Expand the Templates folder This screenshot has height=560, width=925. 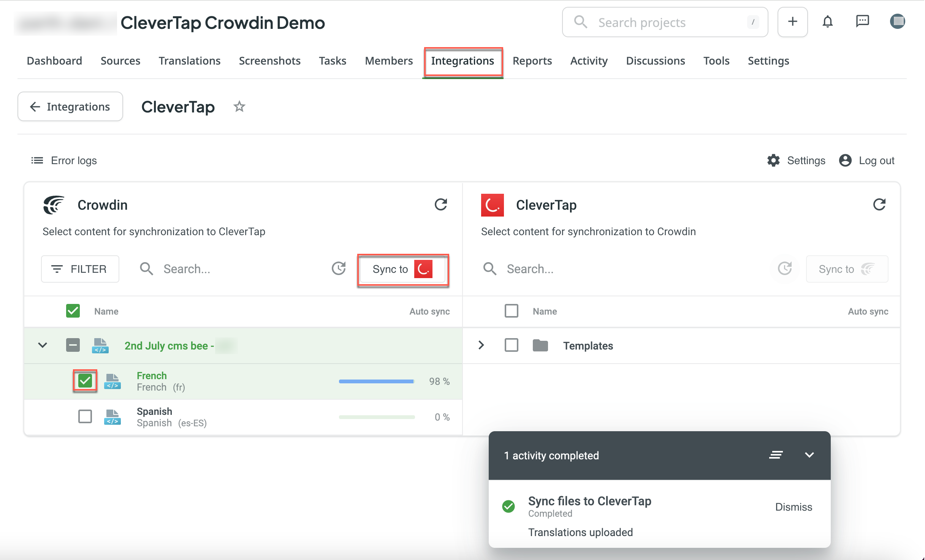(481, 345)
